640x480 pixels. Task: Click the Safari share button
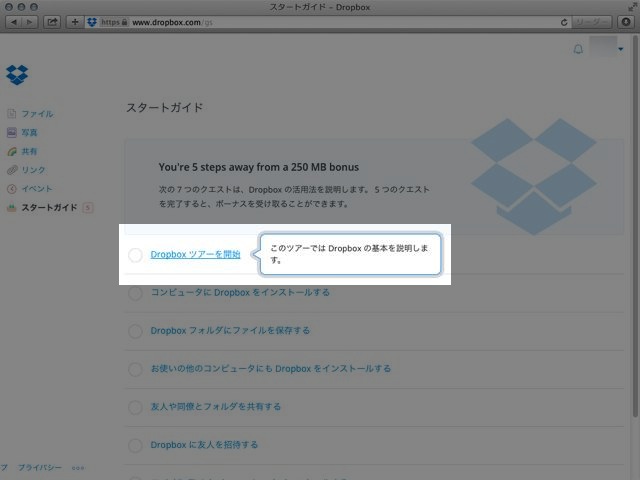[52, 22]
